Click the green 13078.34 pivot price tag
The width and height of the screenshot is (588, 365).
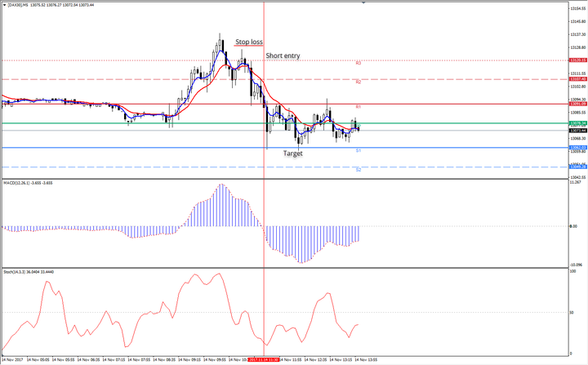(x=577, y=123)
